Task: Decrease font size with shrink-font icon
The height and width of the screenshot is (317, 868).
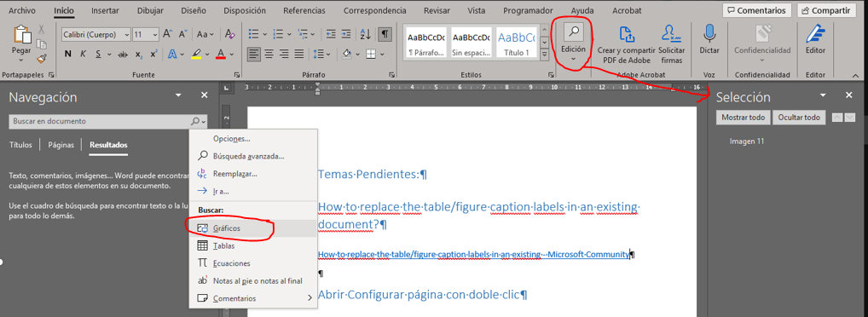Action: 182,34
